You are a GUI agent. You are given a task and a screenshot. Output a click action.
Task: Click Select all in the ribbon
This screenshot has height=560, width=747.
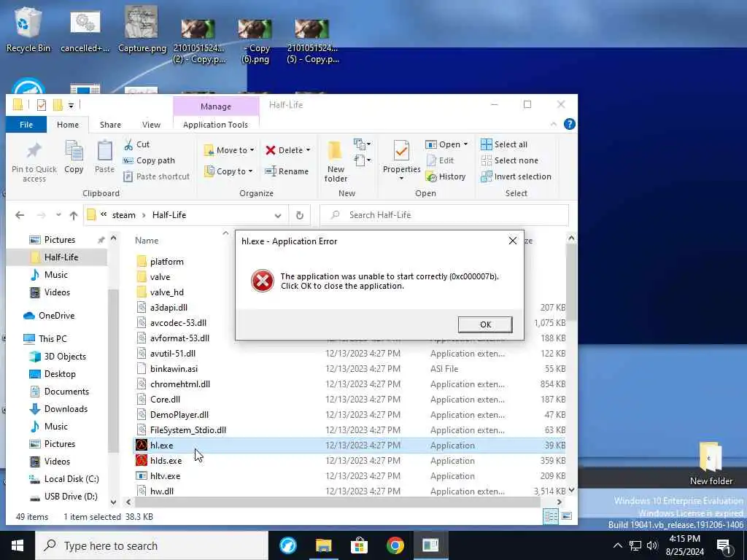coord(504,144)
